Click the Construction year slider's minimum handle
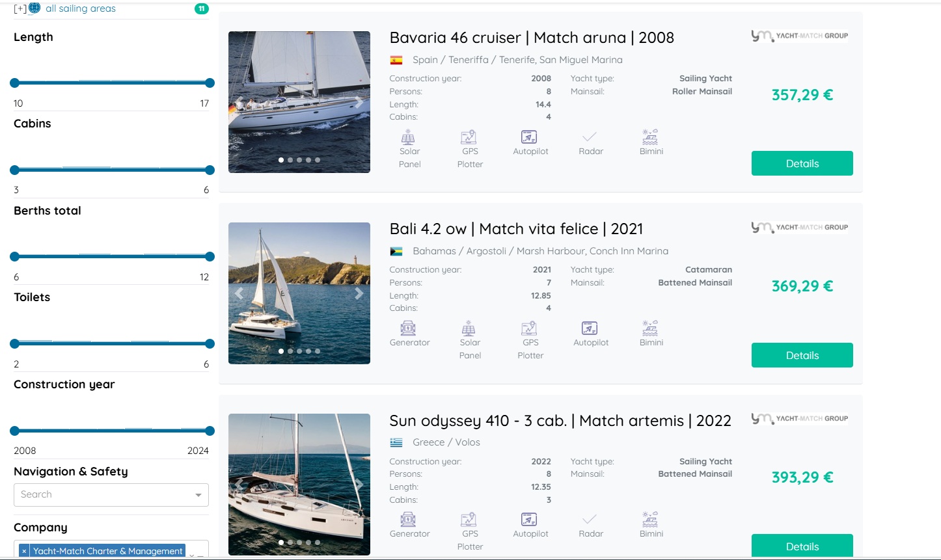 pyautogui.click(x=15, y=431)
